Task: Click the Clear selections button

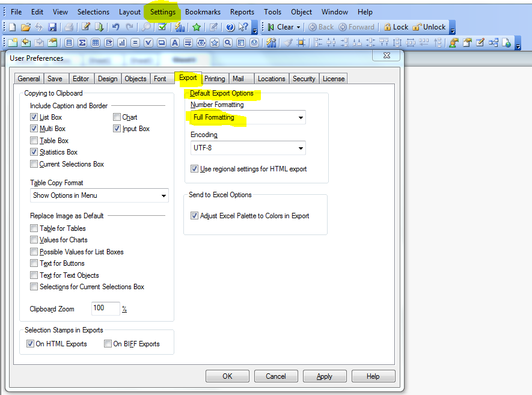Action: point(281,27)
